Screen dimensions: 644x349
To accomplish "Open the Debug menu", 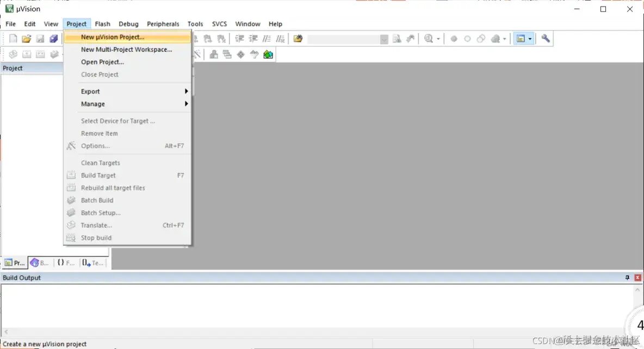I will click(128, 24).
